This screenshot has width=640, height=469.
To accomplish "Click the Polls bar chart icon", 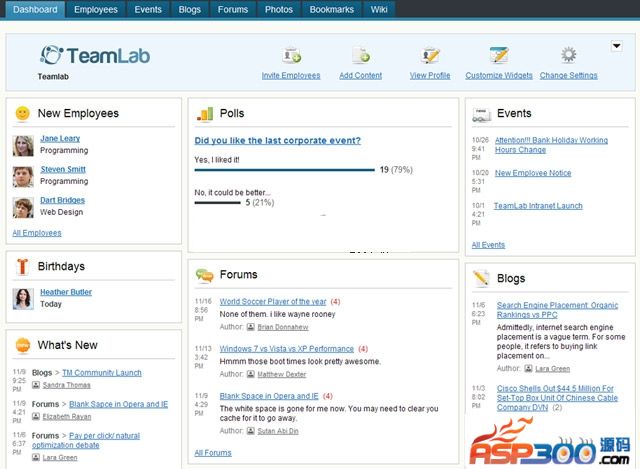I will 205,114.
